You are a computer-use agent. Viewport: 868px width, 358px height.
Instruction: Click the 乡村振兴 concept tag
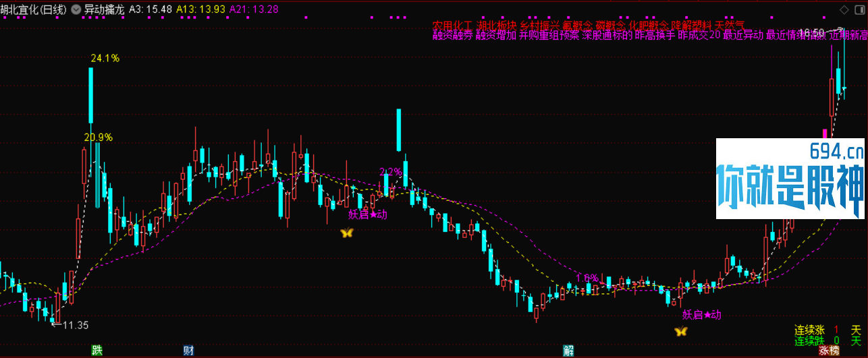pos(541,26)
